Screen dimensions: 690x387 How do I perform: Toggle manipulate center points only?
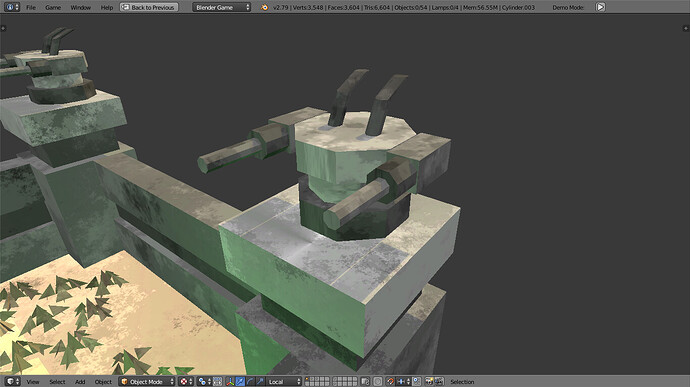click(217, 381)
